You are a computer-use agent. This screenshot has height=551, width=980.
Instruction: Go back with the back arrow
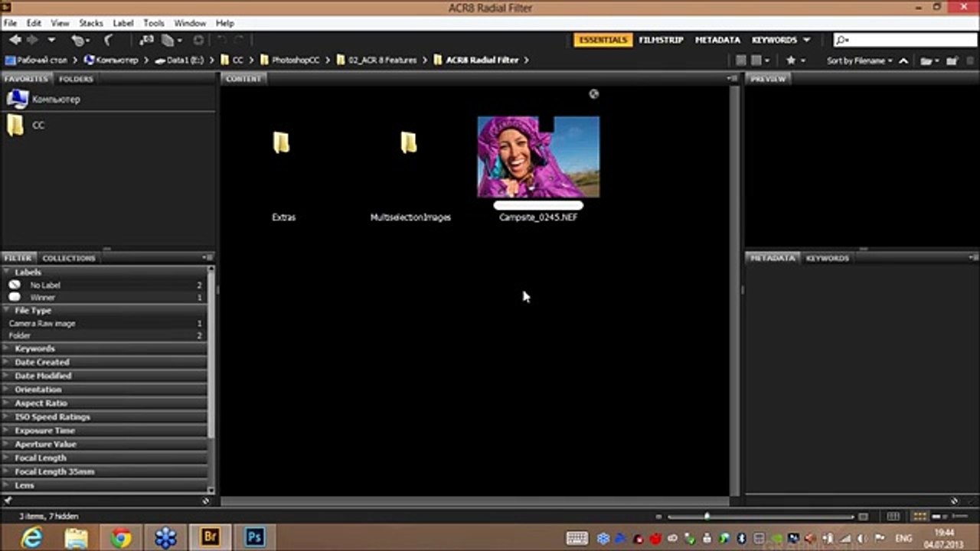coord(15,40)
